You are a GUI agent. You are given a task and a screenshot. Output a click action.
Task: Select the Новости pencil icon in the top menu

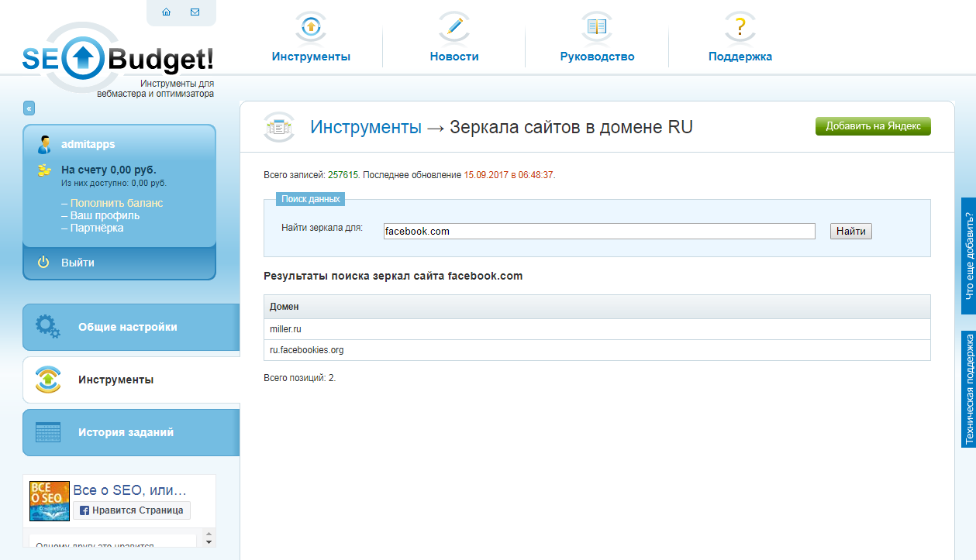tap(454, 26)
